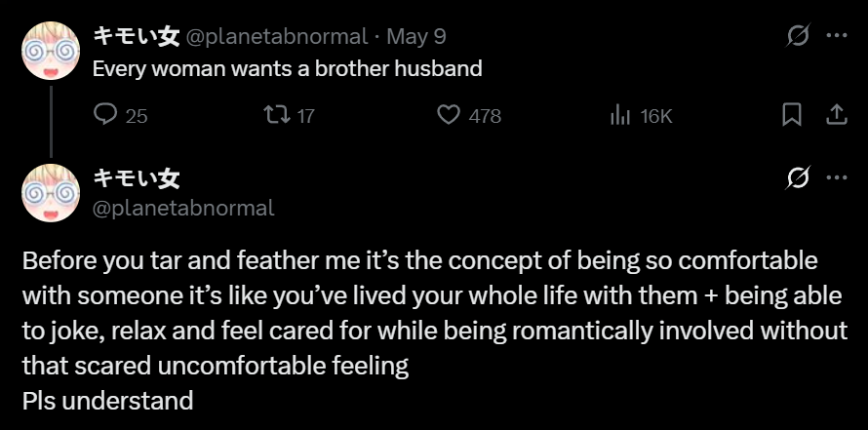Share the first tweet
This screenshot has height=430, width=868.
(836, 115)
